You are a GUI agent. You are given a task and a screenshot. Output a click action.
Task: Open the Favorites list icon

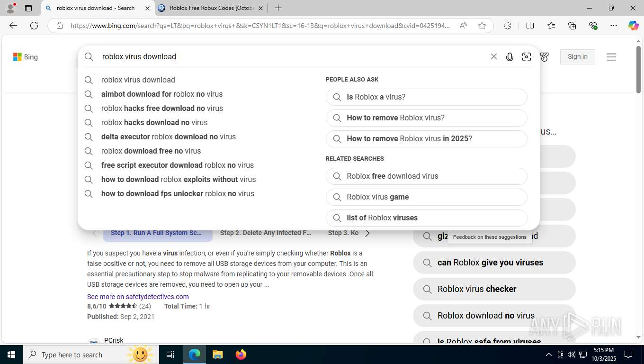pyautogui.click(x=551, y=26)
